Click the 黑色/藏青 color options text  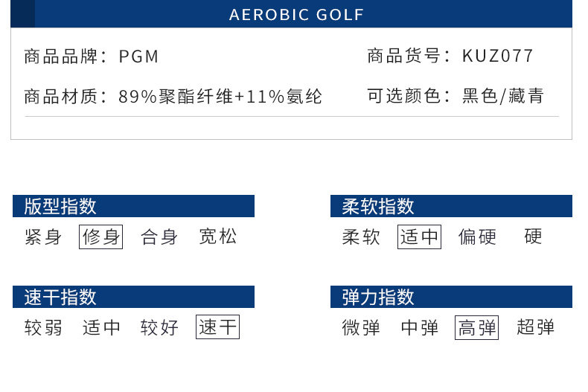tap(503, 96)
